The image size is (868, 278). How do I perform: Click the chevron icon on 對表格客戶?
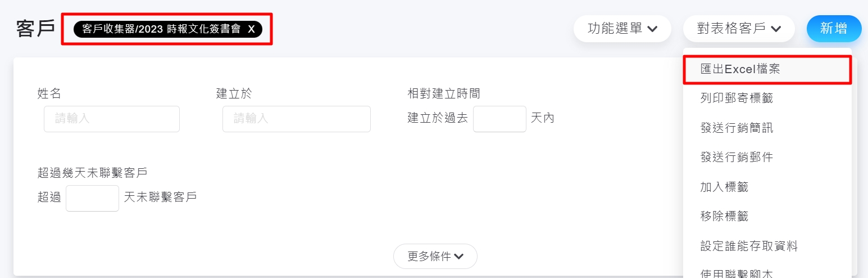[776, 29]
